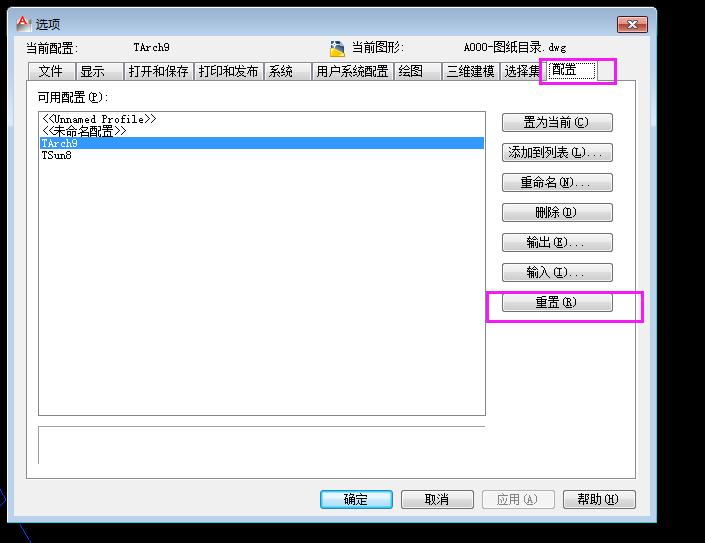
Task: Click the 删除(D) button
Action: pos(557,212)
